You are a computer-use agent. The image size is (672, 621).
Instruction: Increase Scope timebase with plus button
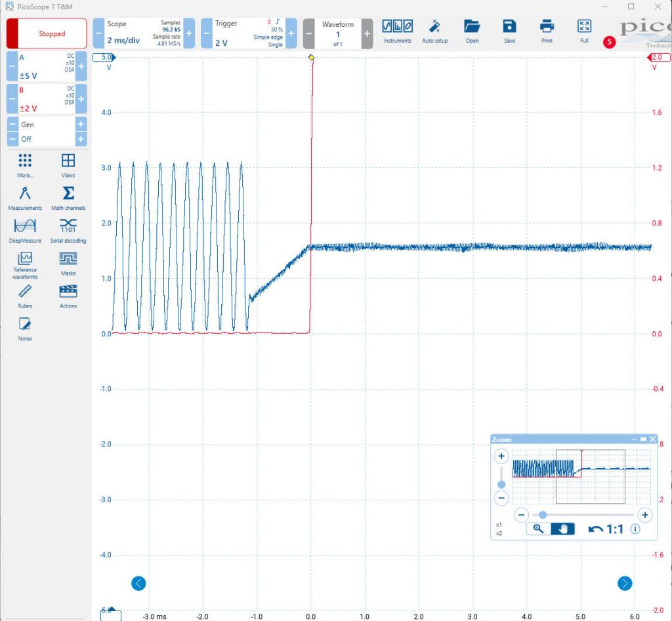click(189, 33)
